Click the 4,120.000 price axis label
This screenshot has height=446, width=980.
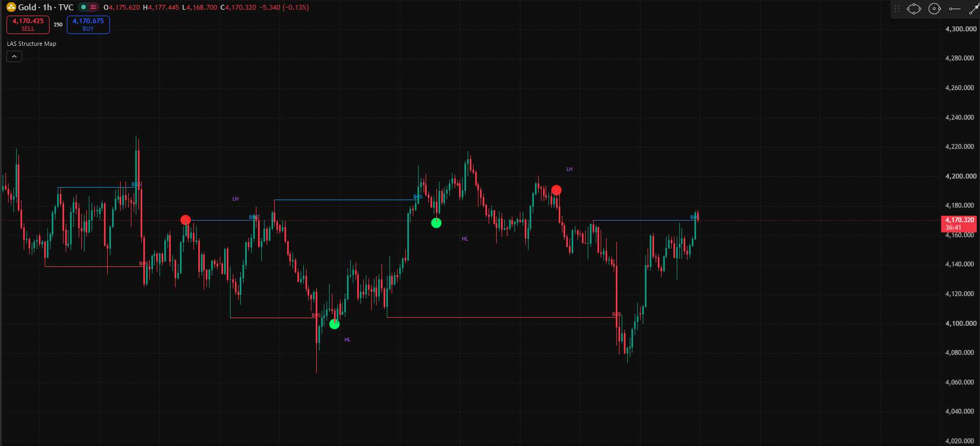tap(961, 294)
